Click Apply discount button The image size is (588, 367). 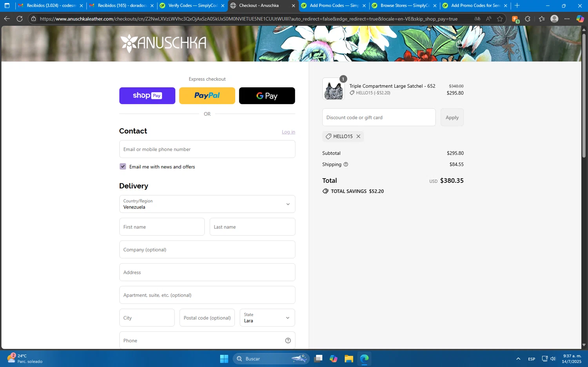452,118
